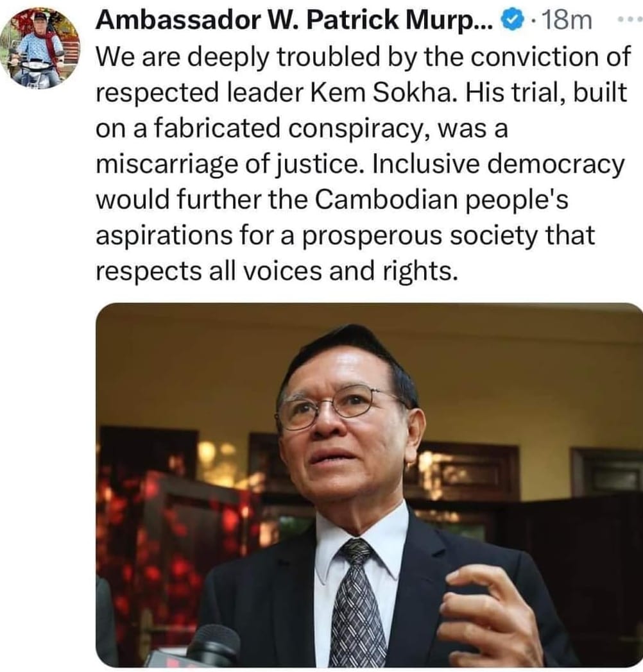Click the words "Inclusive democracy" in tweet

tap(499, 164)
